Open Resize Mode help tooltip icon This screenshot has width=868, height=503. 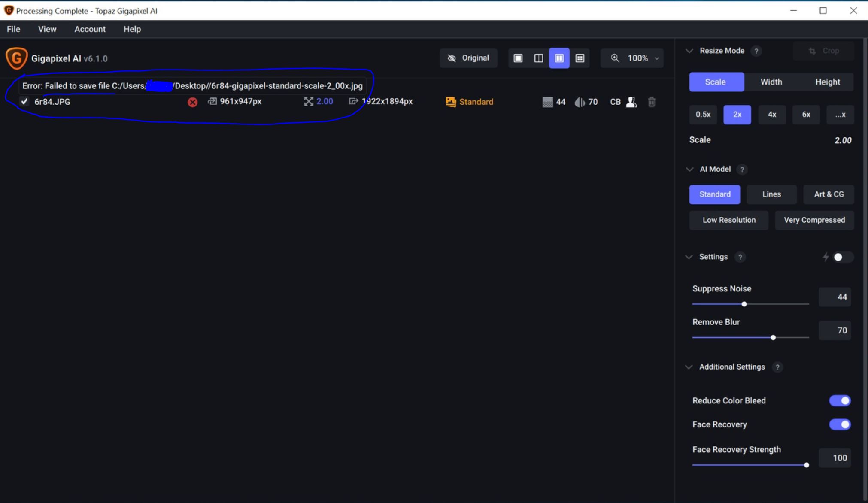tap(756, 51)
